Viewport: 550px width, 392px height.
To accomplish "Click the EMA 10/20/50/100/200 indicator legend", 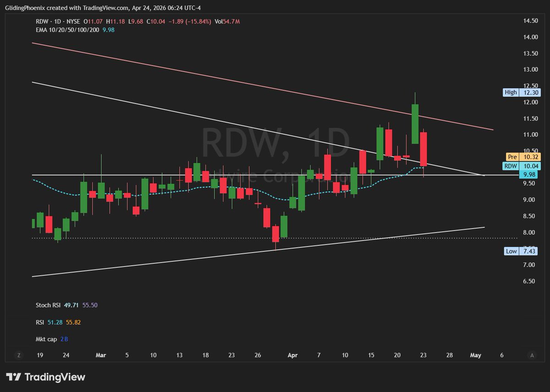I will click(68, 30).
